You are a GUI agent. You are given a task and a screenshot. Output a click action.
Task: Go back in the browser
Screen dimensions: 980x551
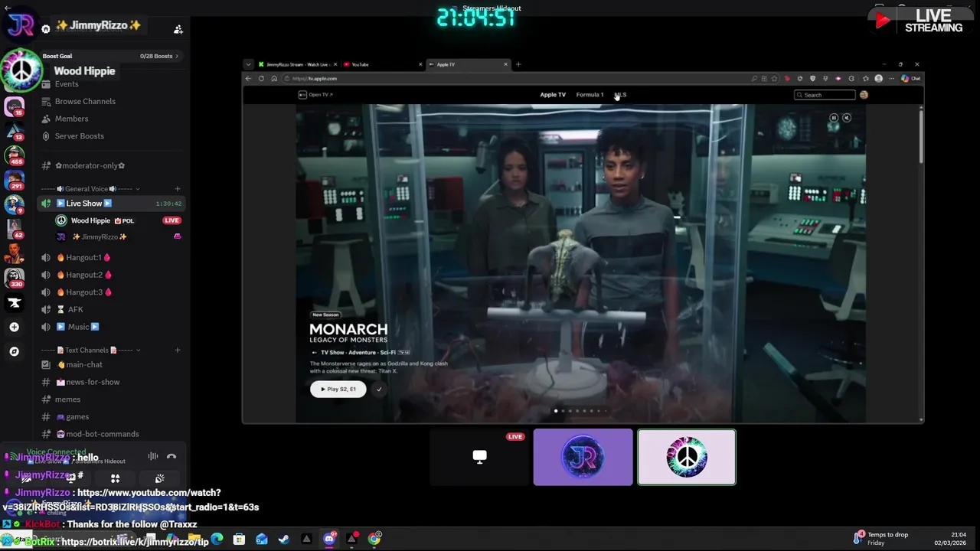click(x=248, y=78)
